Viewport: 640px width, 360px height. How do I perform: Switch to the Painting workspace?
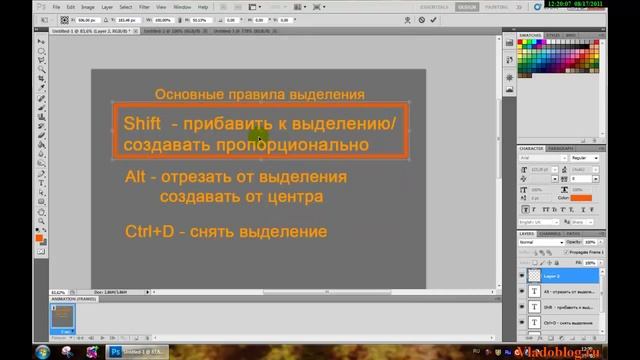click(496, 7)
